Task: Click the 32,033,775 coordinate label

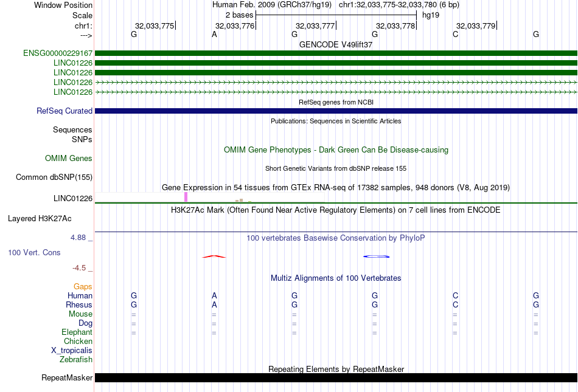Action: (x=155, y=26)
